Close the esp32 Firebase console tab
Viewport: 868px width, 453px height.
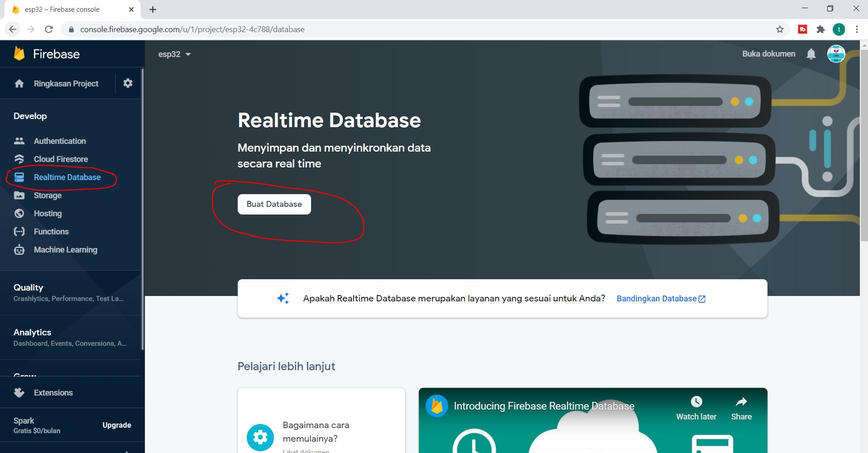131,10
